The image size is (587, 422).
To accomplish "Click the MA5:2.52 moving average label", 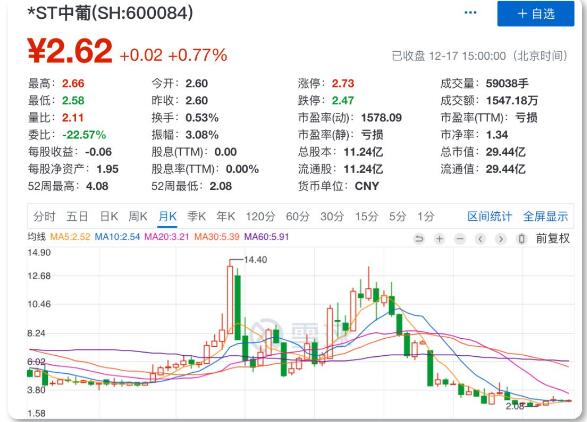I will [70, 237].
